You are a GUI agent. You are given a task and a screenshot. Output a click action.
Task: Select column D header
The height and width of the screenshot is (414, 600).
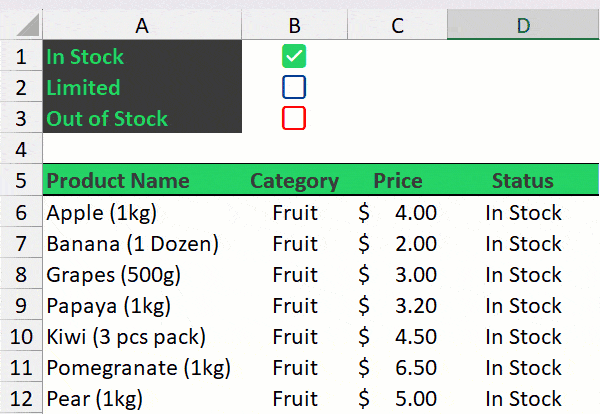click(522, 25)
